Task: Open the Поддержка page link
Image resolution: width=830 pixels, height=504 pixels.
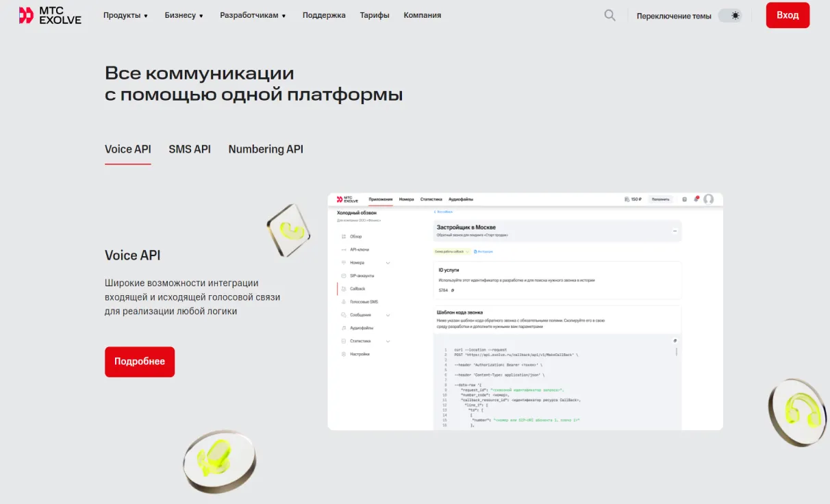Action: [324, 15]
